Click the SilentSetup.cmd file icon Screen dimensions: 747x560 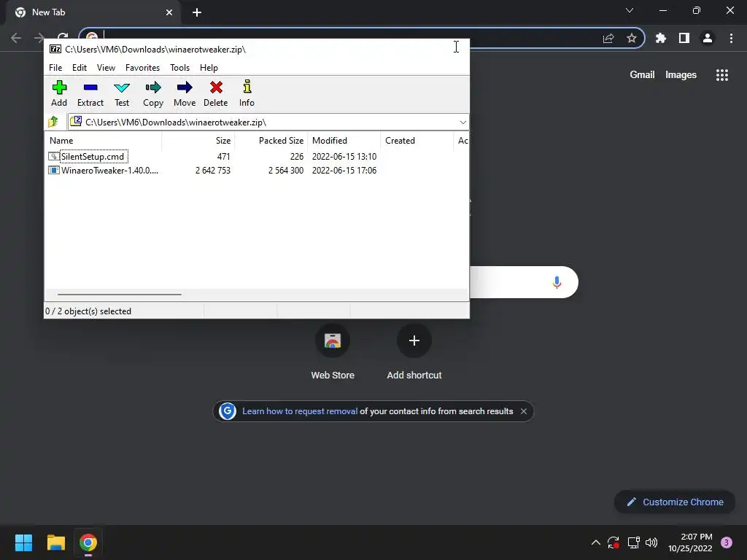(54, 156)
